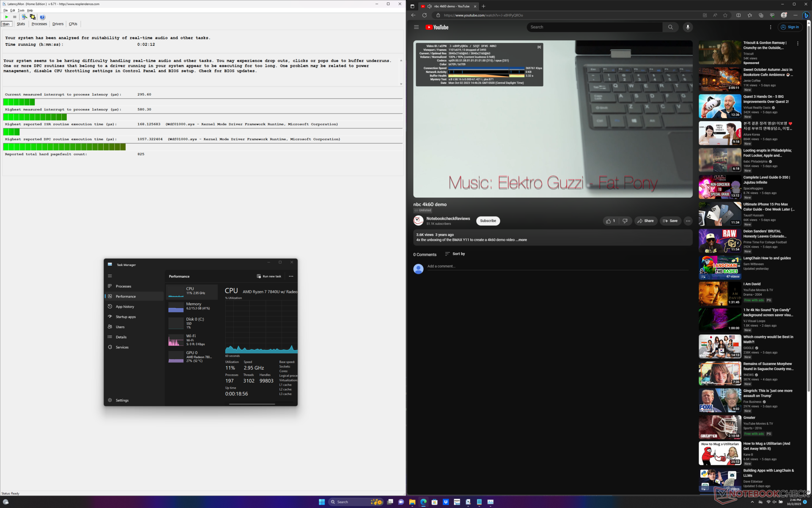
Task: Select the Disk 0 (C:) performance item
Action: [x=192, y=323]
